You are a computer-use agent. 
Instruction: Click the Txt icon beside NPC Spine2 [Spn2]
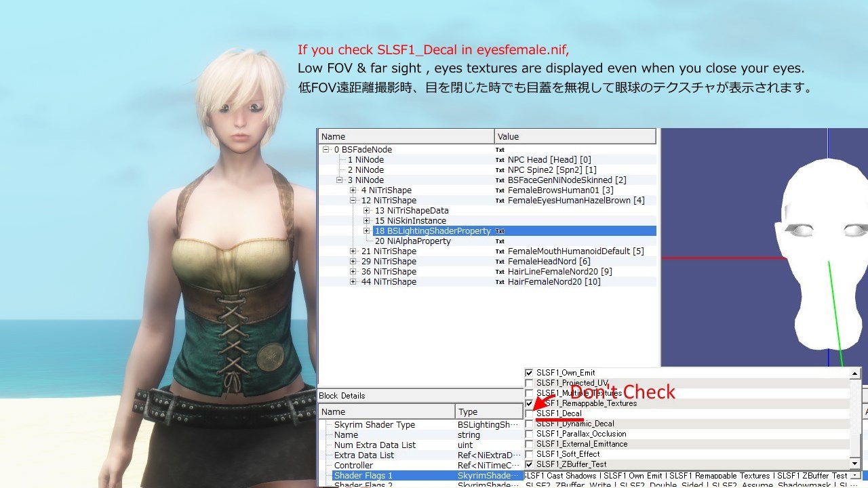click(500, 170)
